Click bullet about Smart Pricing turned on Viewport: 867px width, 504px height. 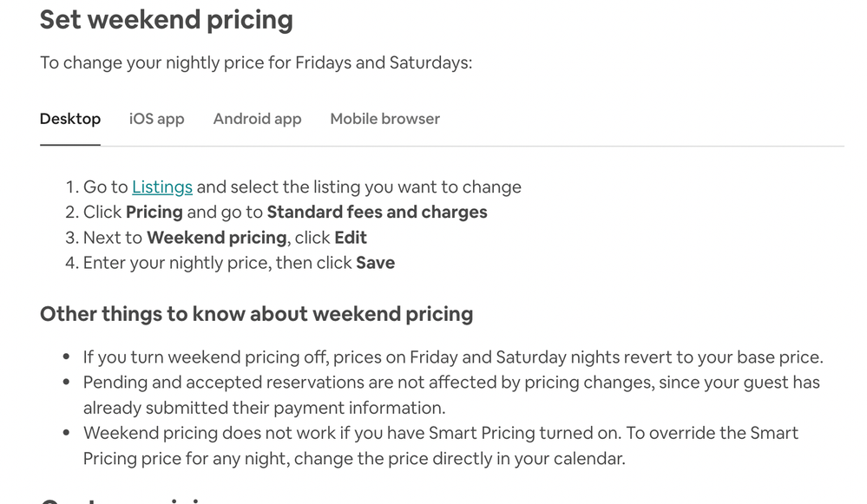[x=440, y=433]
